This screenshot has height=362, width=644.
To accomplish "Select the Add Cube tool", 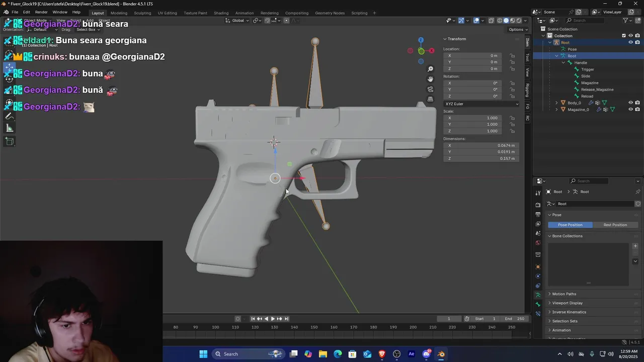I will pyautogui.click(x=9, y=141).
